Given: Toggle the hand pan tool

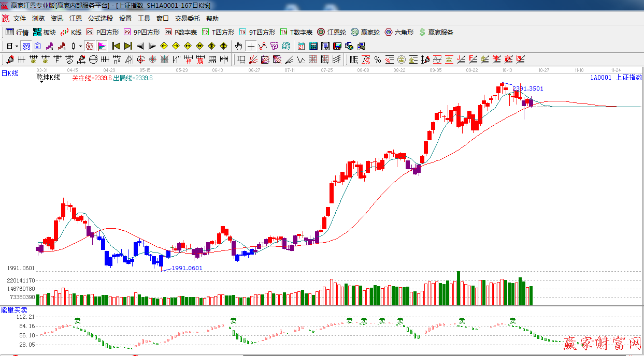Looking at the screenshot, I should [x=238, y=46].
